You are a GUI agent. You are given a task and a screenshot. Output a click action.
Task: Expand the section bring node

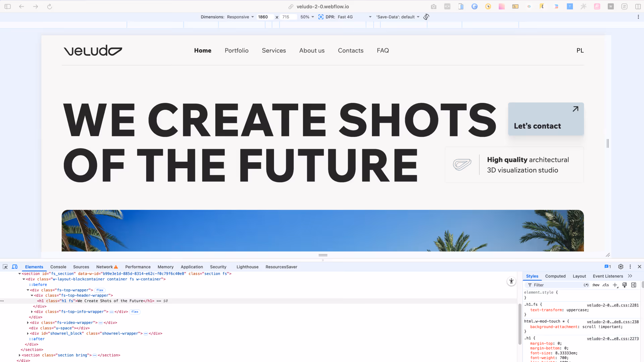19,355
